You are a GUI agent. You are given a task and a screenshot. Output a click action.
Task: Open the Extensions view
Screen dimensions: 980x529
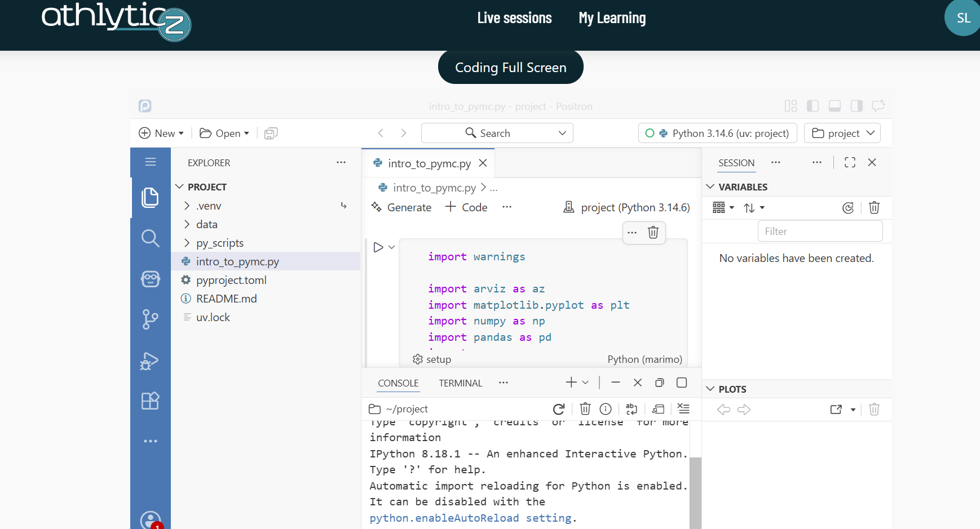pos(150,401)
